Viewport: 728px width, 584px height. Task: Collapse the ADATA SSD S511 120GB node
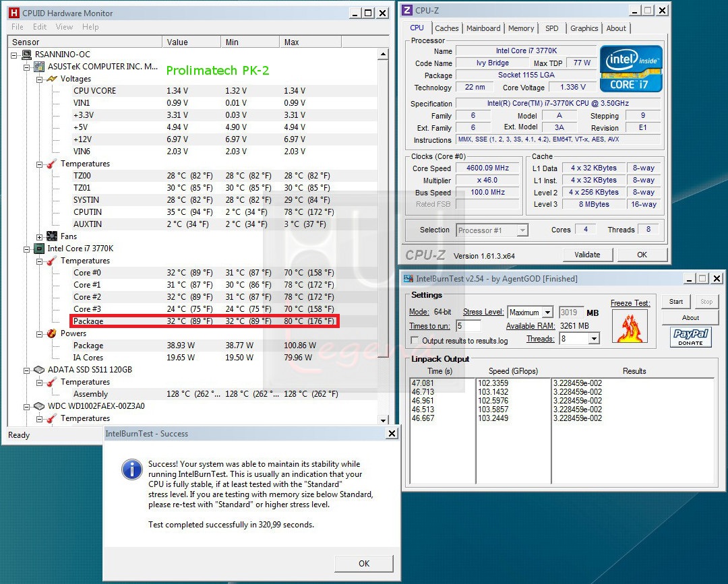tap(27, 370)
